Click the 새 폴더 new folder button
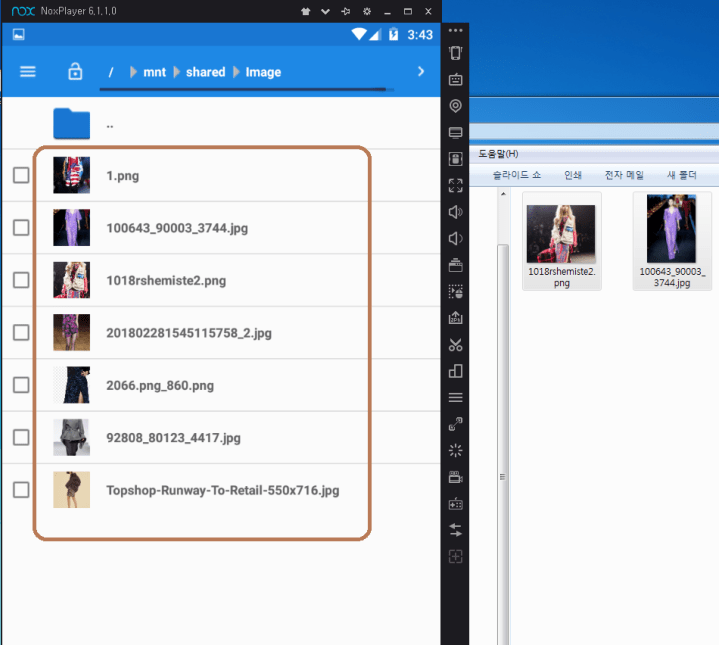The image size is (719, 645). [x=682, y=175]
